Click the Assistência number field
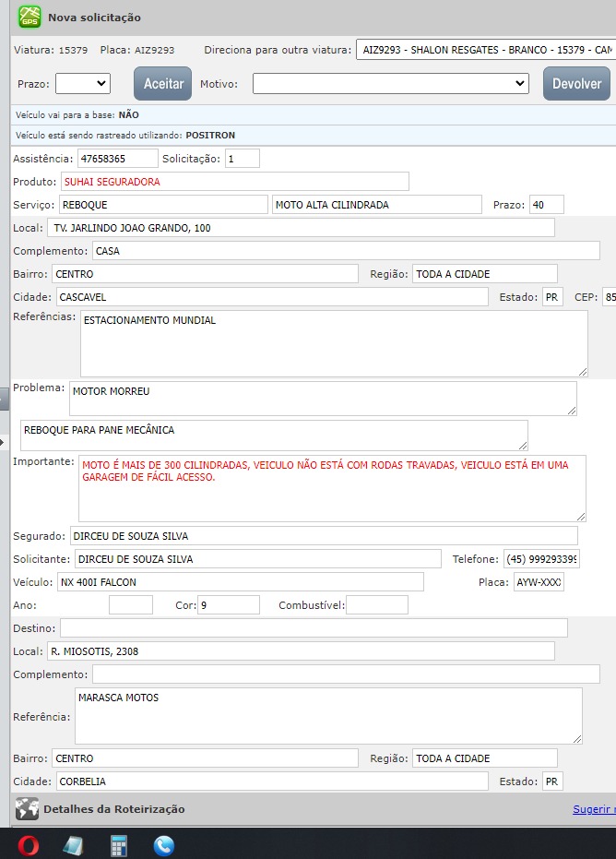This screenshot has height=859, width=616. tap(117, 159)
